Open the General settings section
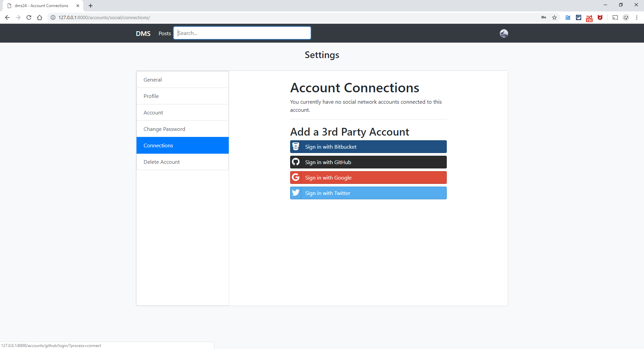 [x=182, y=80]
